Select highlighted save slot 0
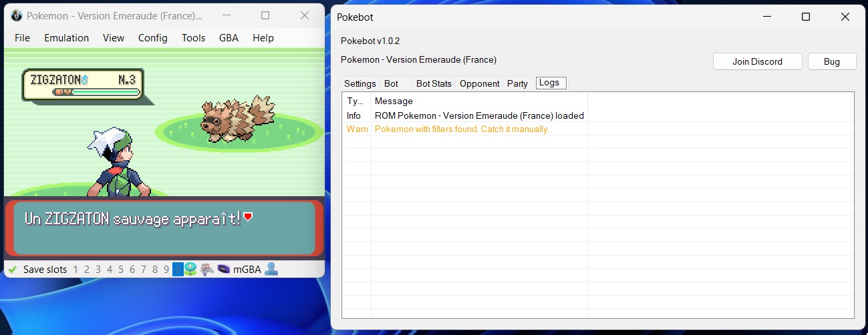Image resolution: width=868 pixels, height=335 pixels. [178, 270]
